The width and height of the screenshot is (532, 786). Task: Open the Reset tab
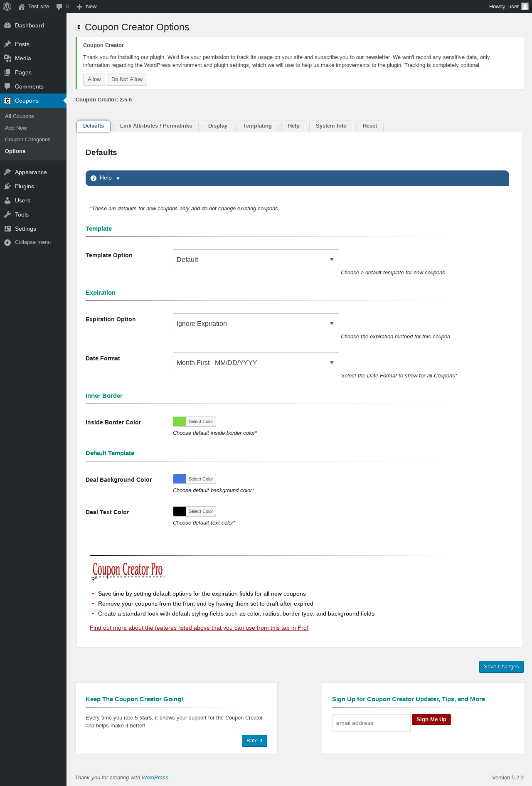[370, 126]
